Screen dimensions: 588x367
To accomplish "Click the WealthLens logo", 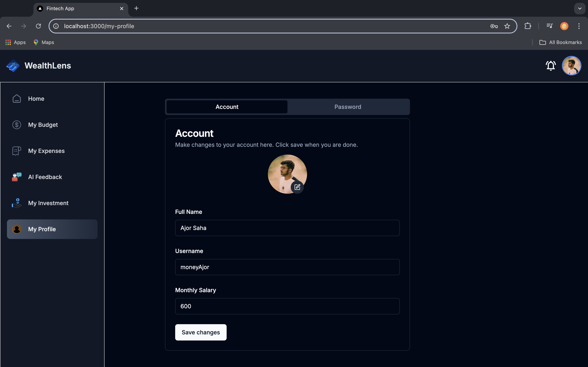I will tap(13, 65).
